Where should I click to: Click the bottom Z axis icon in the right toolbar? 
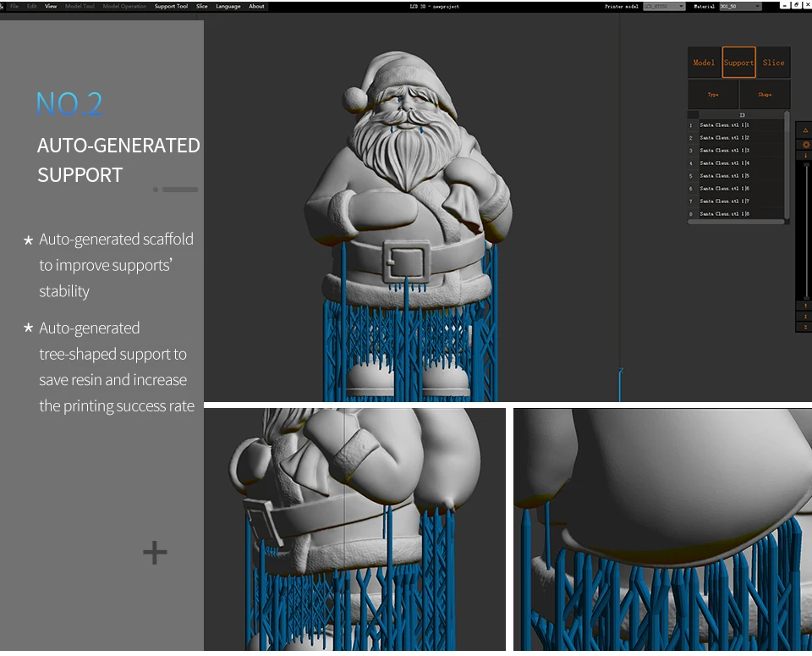[x=805, y=327]
